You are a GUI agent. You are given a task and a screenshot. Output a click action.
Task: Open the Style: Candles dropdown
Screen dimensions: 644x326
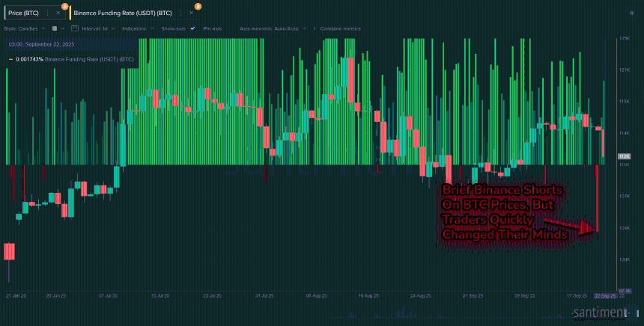pyautogui.click(x=23, y=28)
